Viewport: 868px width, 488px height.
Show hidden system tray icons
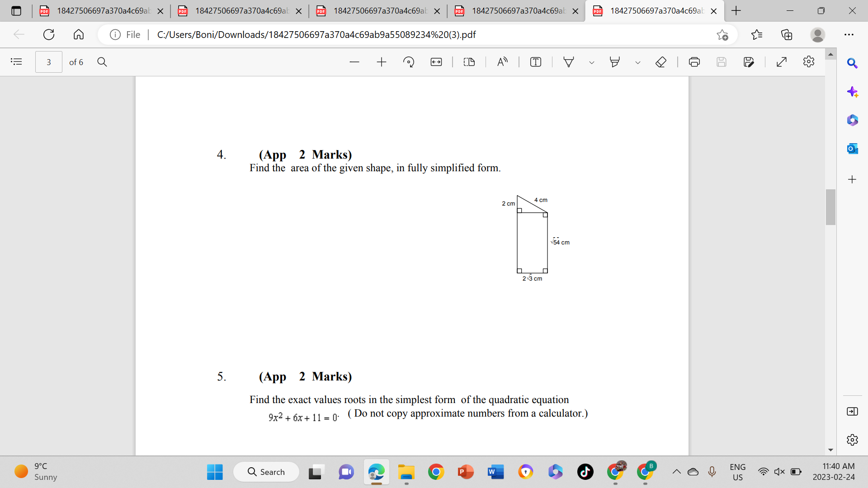pyautogui.click(x=676, y=472)
